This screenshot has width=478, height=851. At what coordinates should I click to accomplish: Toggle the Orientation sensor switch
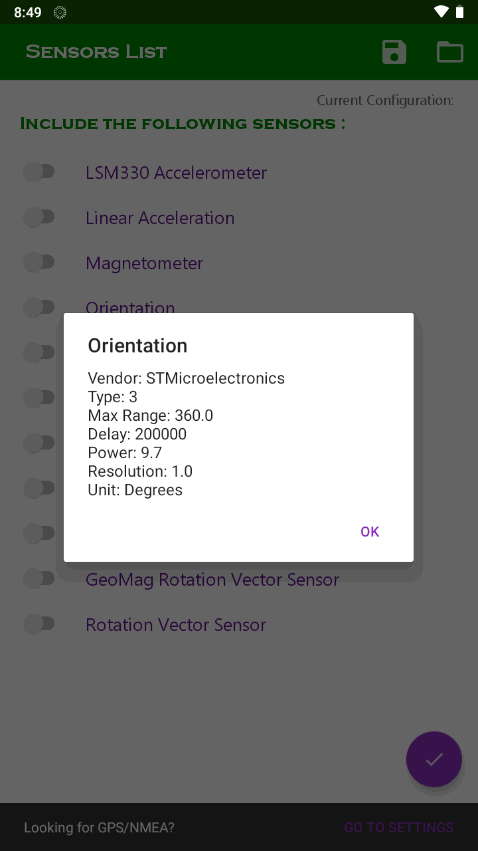coord(39,307)
